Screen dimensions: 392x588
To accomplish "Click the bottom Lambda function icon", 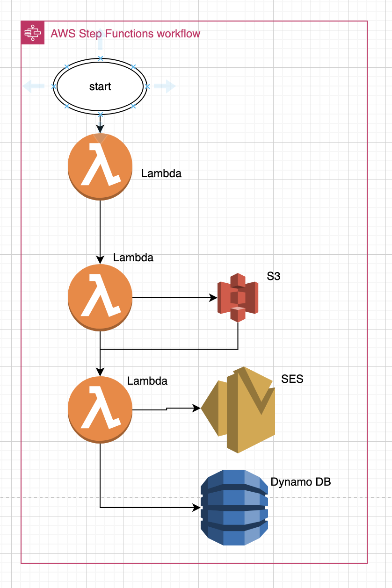I will (x=100, y=410).
